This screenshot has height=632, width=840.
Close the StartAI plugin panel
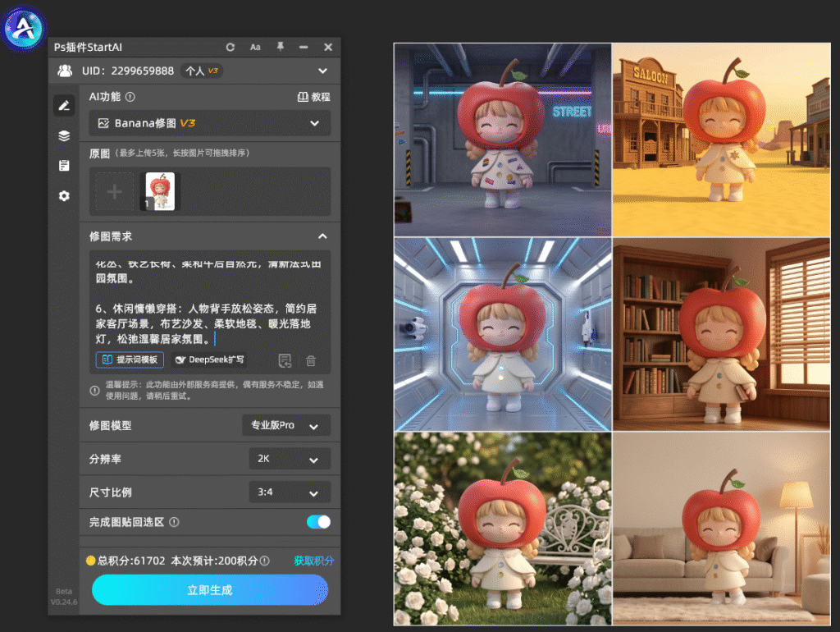328,47
